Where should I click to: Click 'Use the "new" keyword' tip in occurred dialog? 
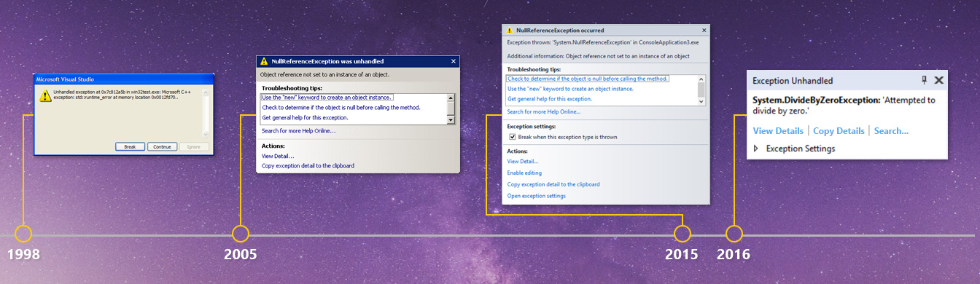pyautogui.click(x=570, y=89)
